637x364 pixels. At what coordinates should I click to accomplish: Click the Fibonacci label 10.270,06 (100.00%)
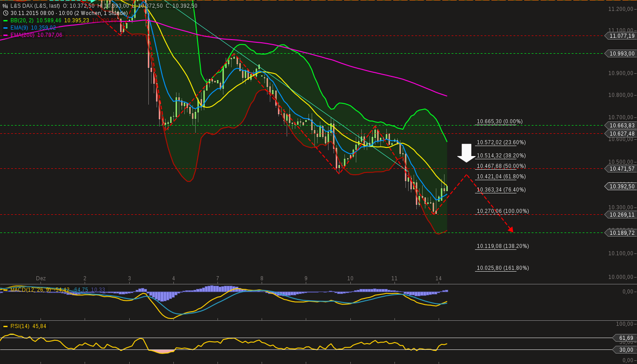click(x=503, y=211)
